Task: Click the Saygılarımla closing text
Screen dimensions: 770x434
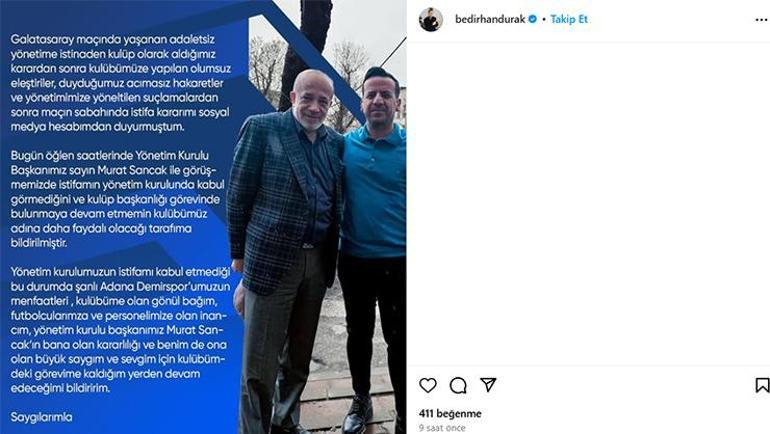Action: click(42, 417)
